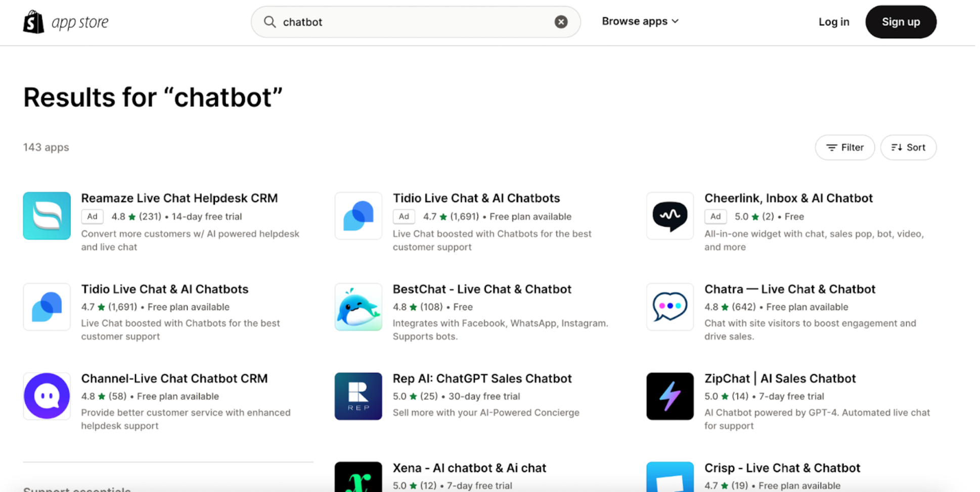Image resolution: width=980 pixels, height=492 pixels.
Task: Click the Tidio ad app icon
Action: [358, 216]
